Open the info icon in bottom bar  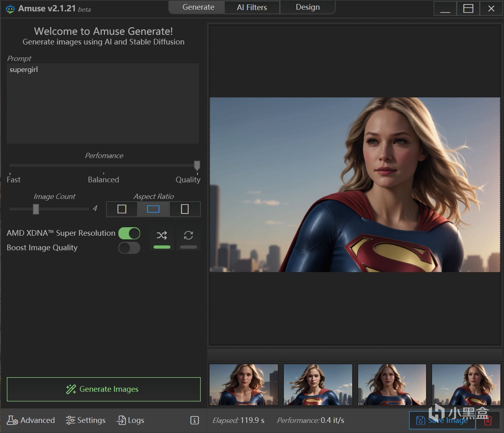194,420
